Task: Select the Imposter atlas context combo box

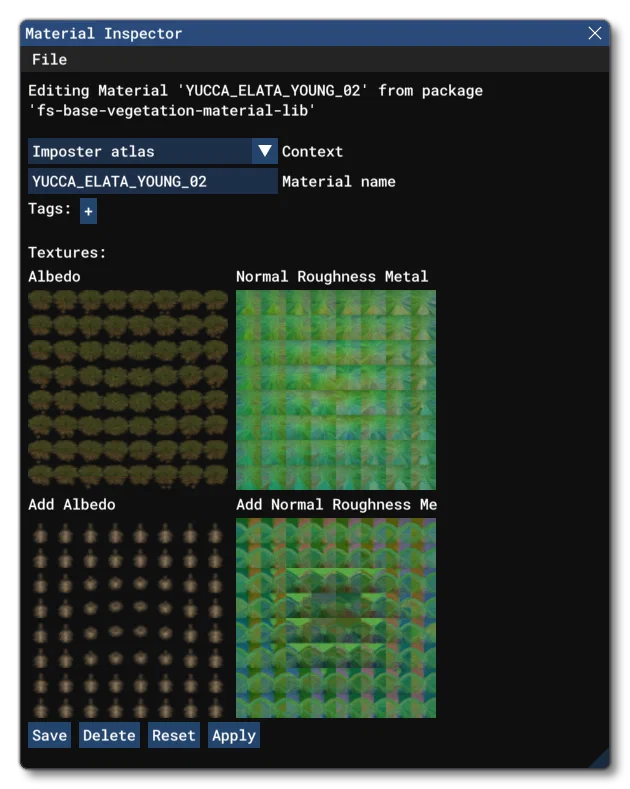Action: coord(152,151)
